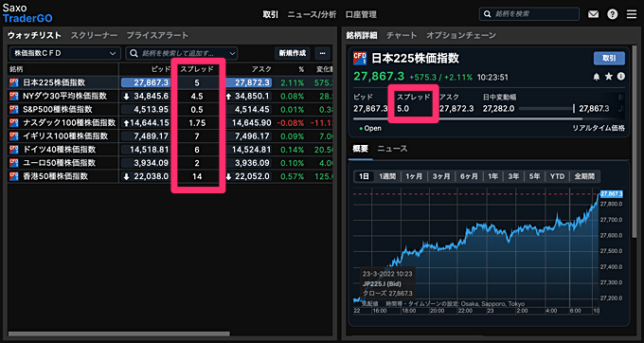This screenshot has height=343, width=644.
Task: Open the 口座管理 menu
Action: pos(361,14)
